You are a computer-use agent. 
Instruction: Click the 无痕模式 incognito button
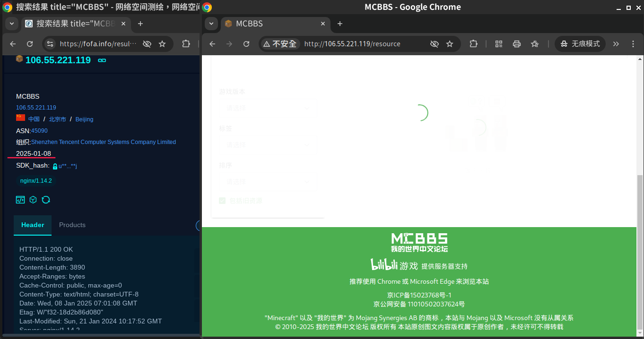coord(580,44)
